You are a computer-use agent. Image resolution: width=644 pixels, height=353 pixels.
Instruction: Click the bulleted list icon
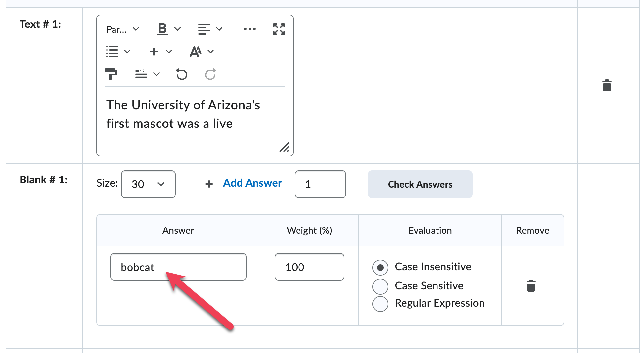112,52
